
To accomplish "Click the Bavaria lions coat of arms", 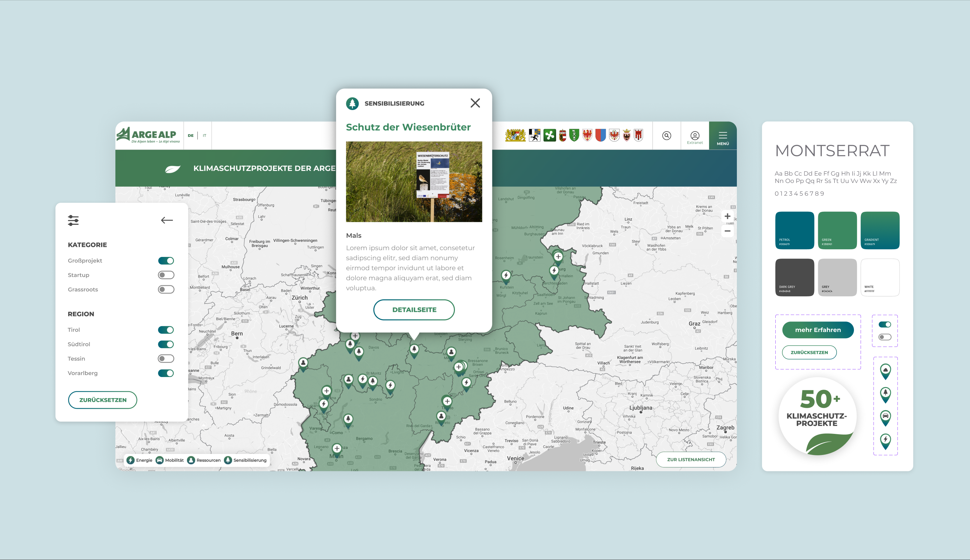I will pos(515,135).
